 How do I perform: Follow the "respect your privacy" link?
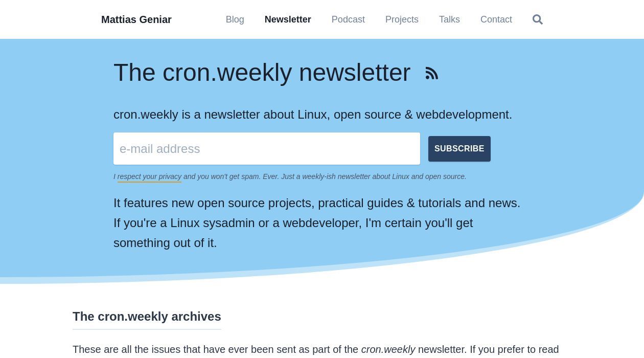[149, 176]
